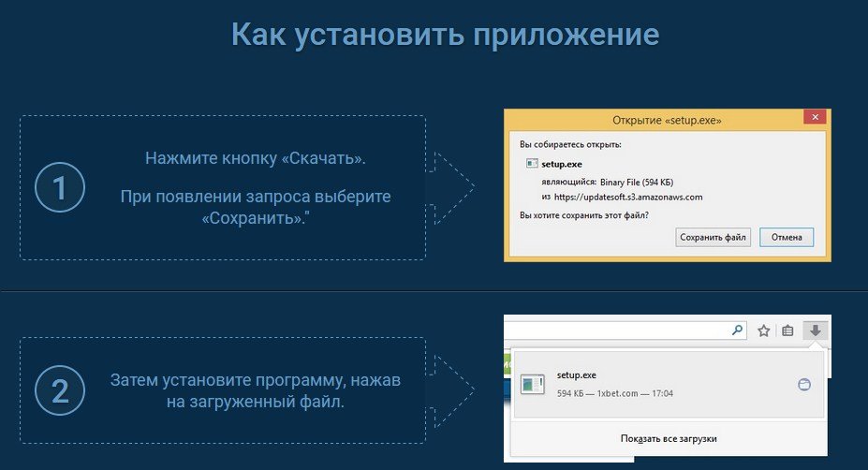
Task: Click the browser search input field
Action: click(x=625, y=330)
